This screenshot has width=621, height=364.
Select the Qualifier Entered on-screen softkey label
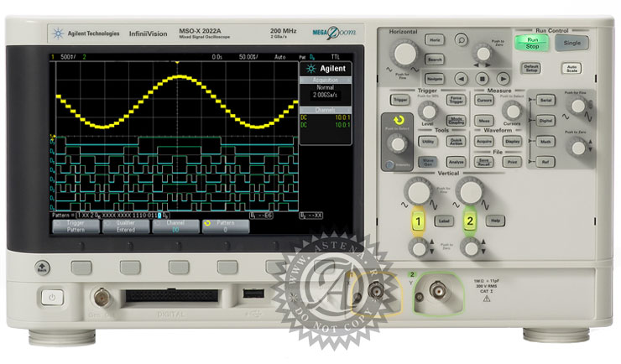pyautogui.click(x=126, y=226)
